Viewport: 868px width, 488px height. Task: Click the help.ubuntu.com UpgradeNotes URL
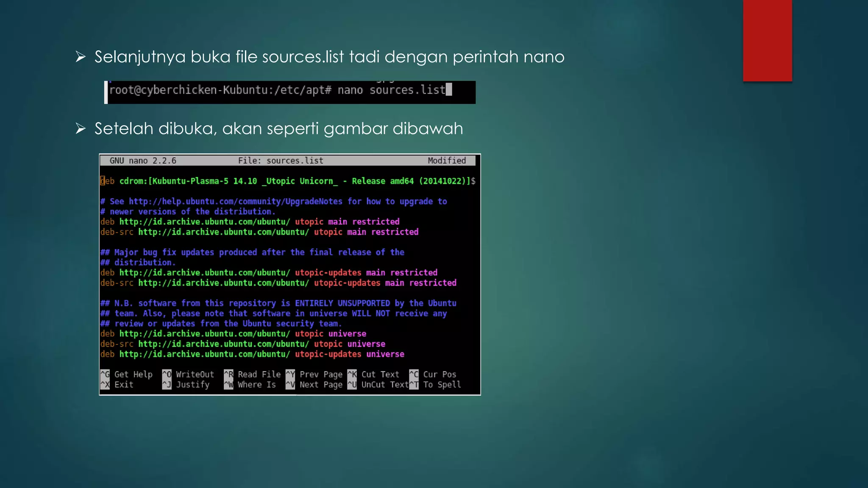pyautogui.click(x=236, y=202)
